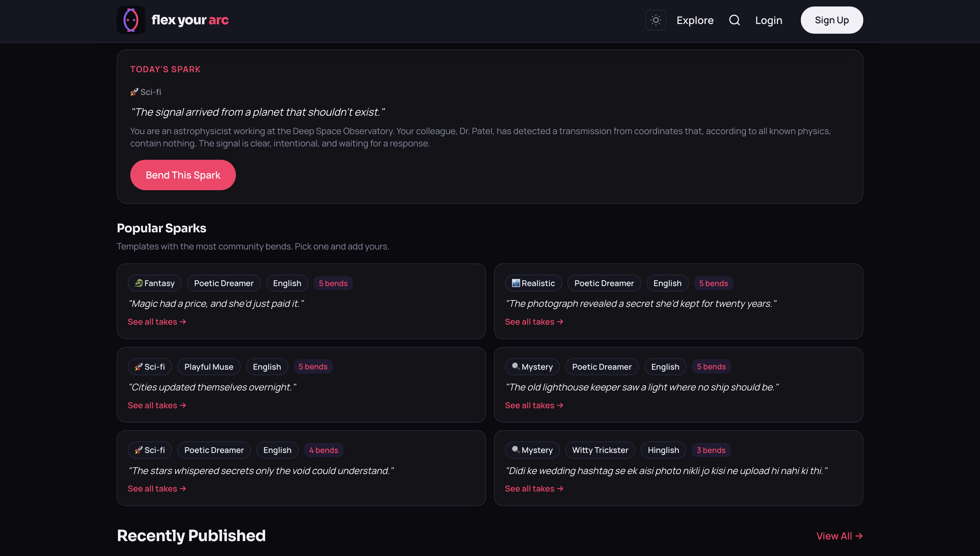Click Mystery tag on the Hinglish spark
This screenshot has width=980, height=556.
[x=532, y=450]
